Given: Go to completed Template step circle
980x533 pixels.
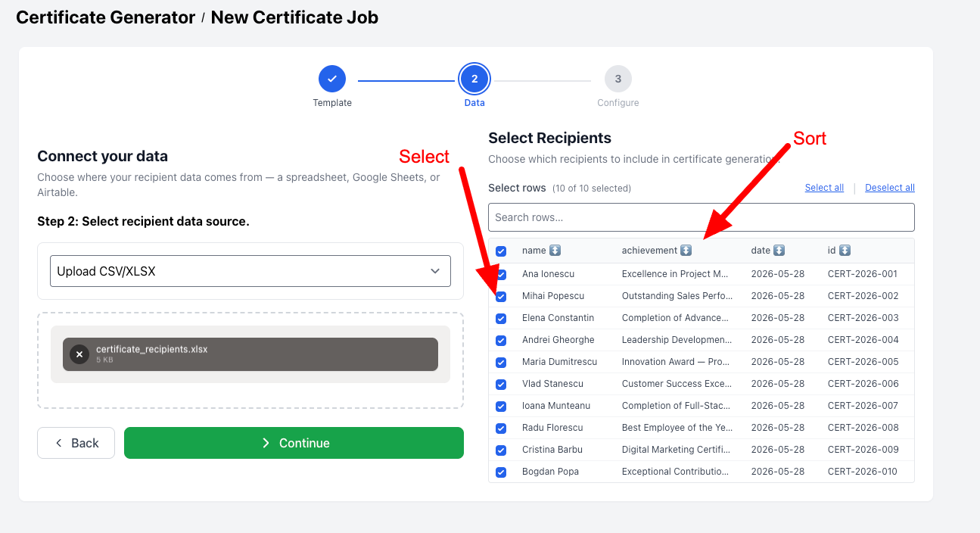Looking at the screenshot, I should tap(332, 79).
